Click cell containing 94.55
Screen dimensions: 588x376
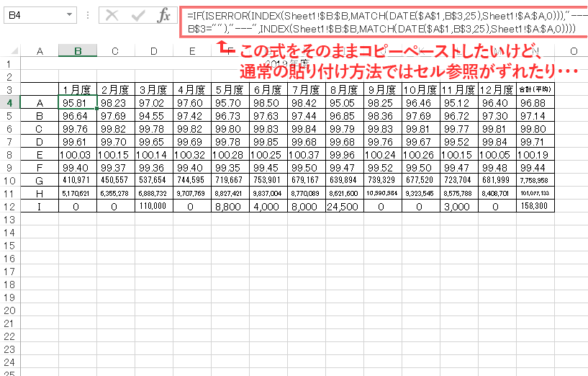[x=154, y=115]
